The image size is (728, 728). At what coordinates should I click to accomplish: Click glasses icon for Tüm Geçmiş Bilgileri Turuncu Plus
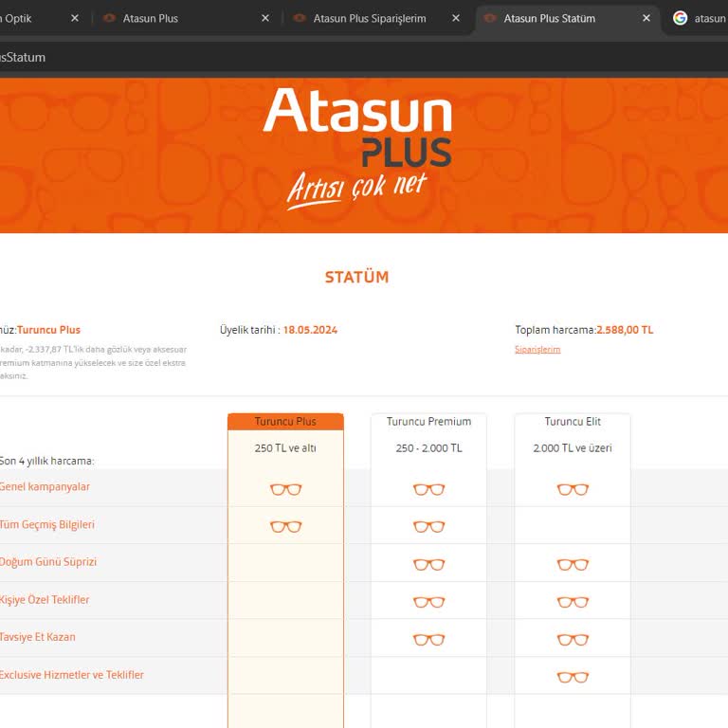click(x=286, y=526)
